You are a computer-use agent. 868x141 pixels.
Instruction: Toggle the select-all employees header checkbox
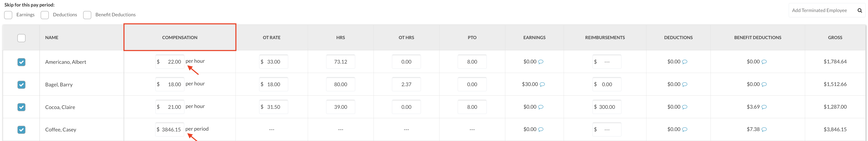[21, 38]
